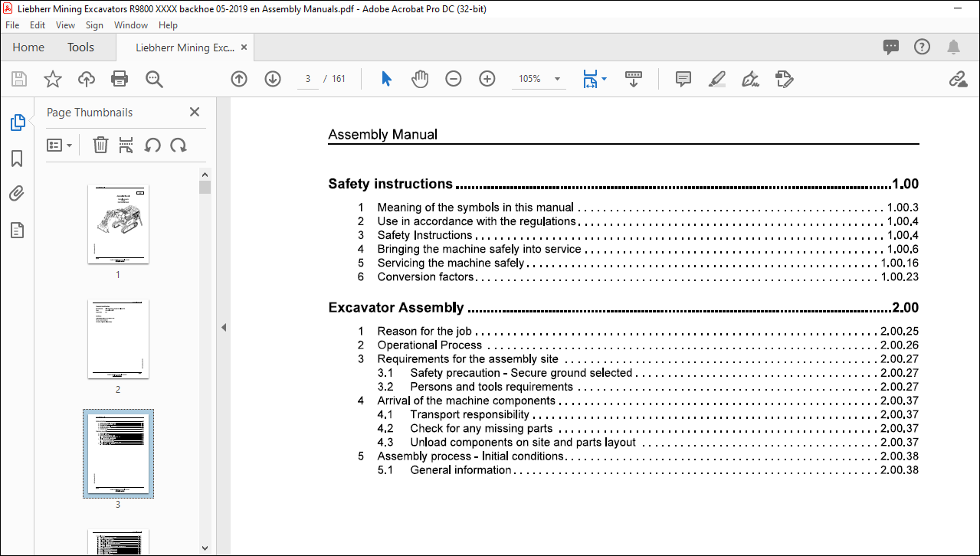980x556 pixels.
Task: Click the 'Transport responsibility' entry
Action: click(470, 414)
